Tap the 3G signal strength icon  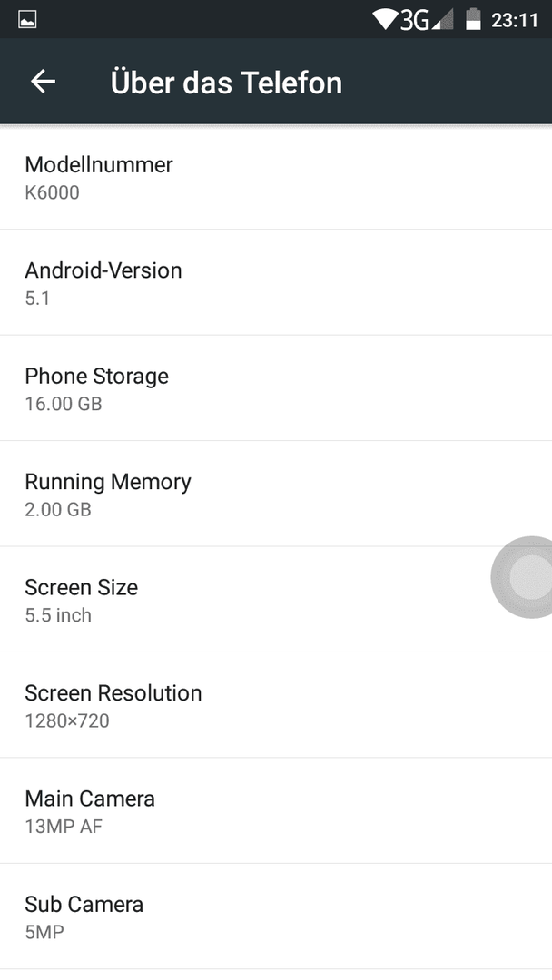coord(428,19)
